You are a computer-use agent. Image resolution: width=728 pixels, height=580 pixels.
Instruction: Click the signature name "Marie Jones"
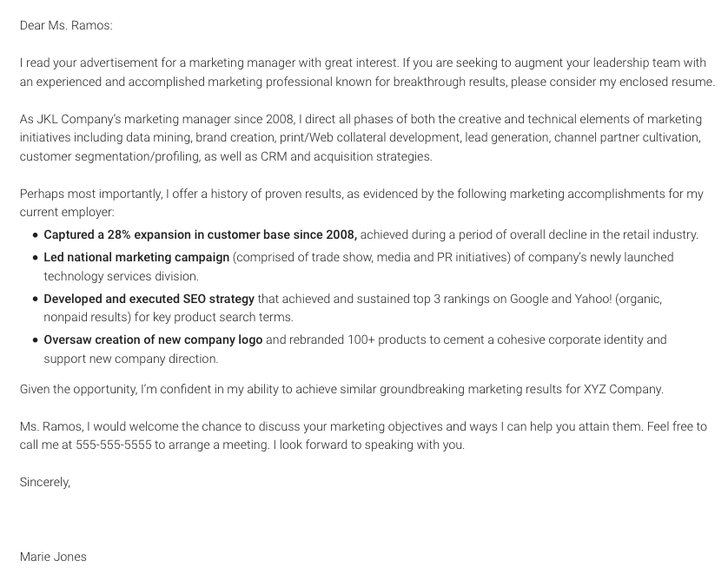click(x=53, y=557)
